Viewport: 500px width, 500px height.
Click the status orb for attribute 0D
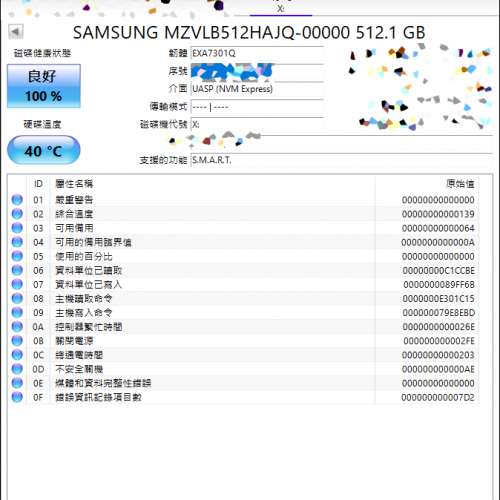click(17, 369)
